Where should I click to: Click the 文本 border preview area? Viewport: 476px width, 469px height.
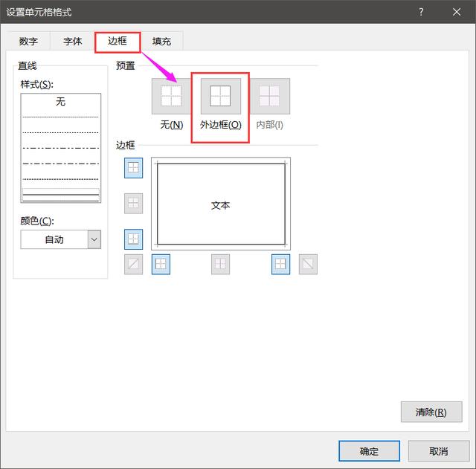(221, 204)
